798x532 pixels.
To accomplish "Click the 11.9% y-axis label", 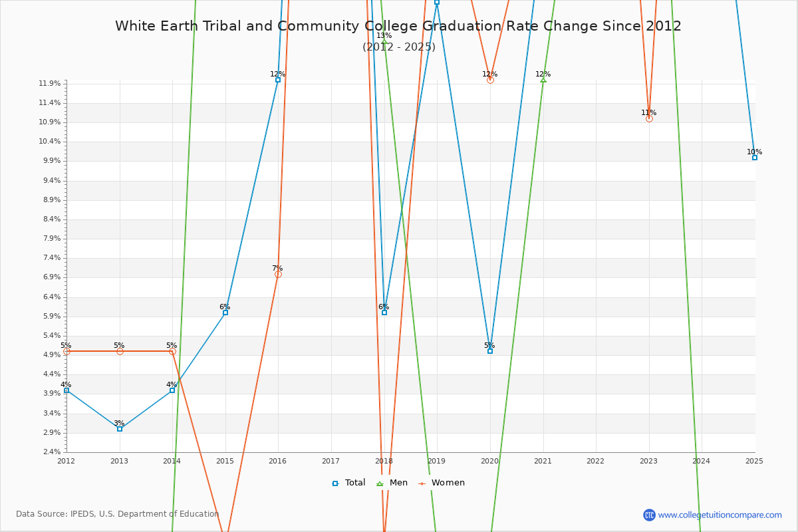I will click(x=51, y=84).
